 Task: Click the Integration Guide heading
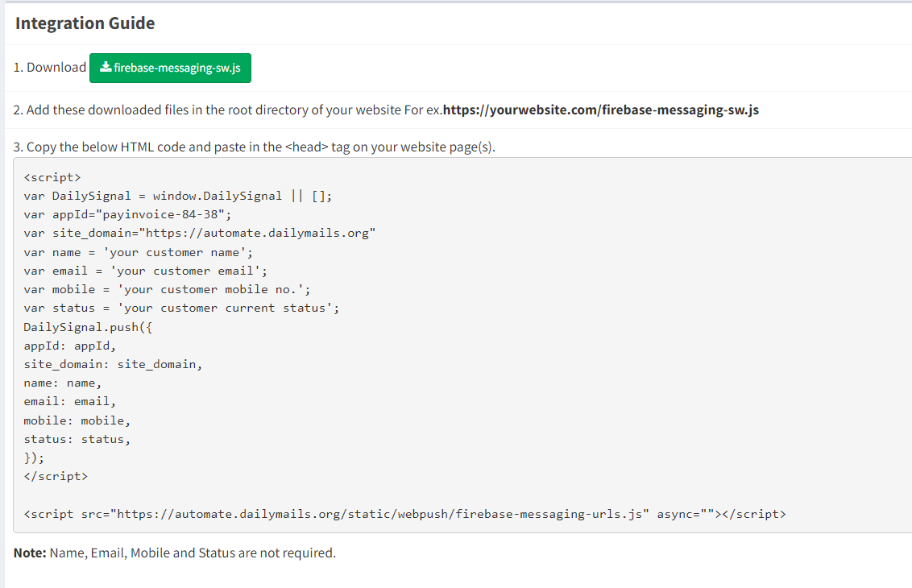[85, 23]
